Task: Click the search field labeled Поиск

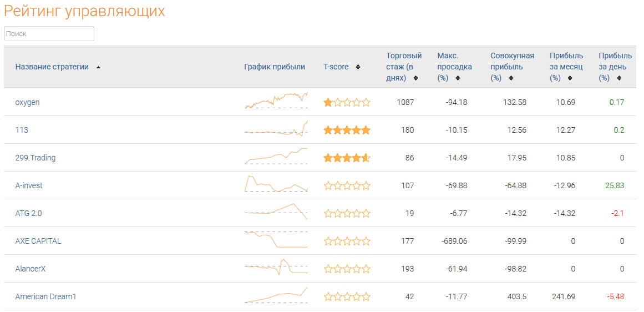Action: click(49, 34)
